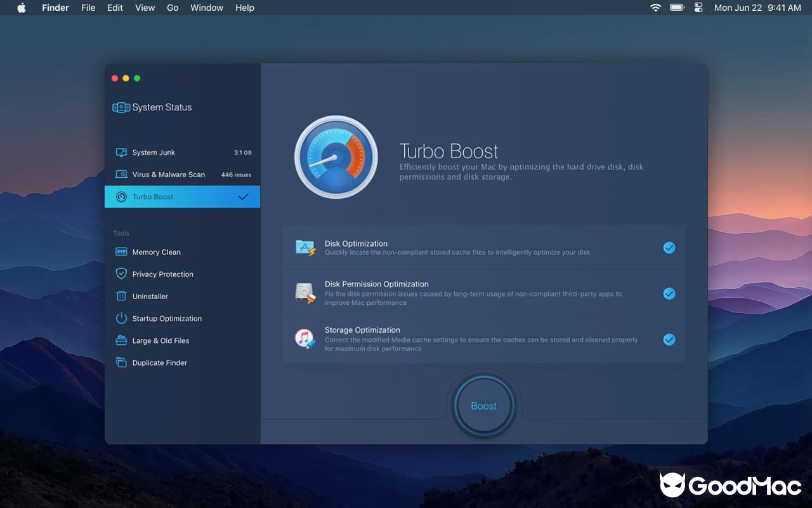Click the Wi-Fi status icon

(656, 8)
